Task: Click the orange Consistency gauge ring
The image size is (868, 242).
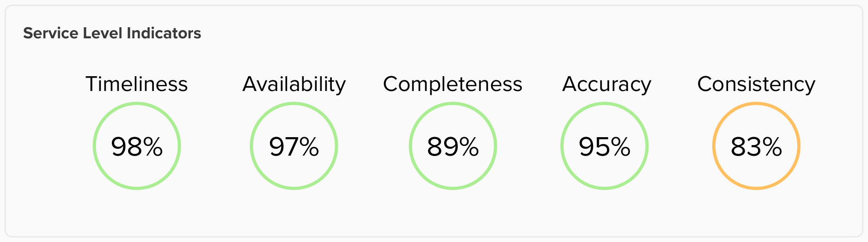Action: click(x=756, y=104)
